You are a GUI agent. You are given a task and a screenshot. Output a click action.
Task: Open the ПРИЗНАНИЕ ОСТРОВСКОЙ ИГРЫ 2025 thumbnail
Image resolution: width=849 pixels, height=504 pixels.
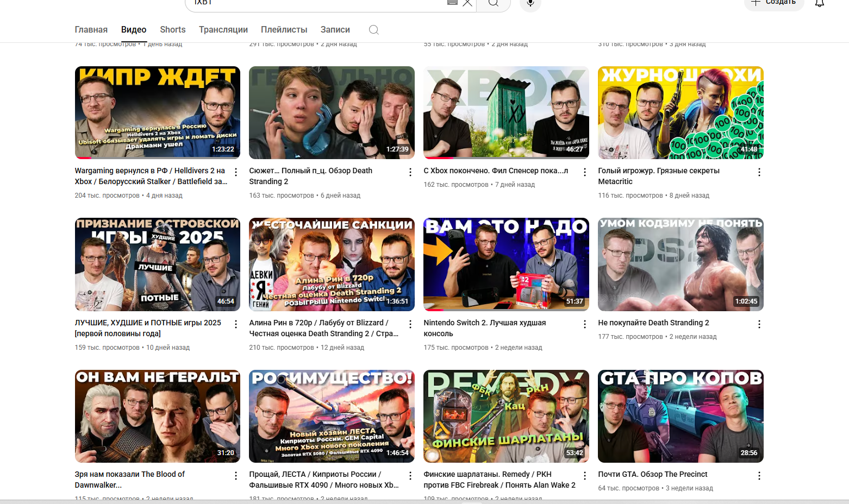coord(158,264)
